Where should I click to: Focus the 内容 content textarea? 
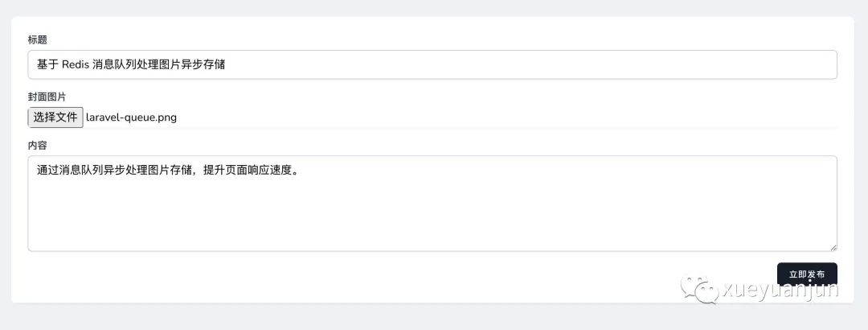(432, 204)
